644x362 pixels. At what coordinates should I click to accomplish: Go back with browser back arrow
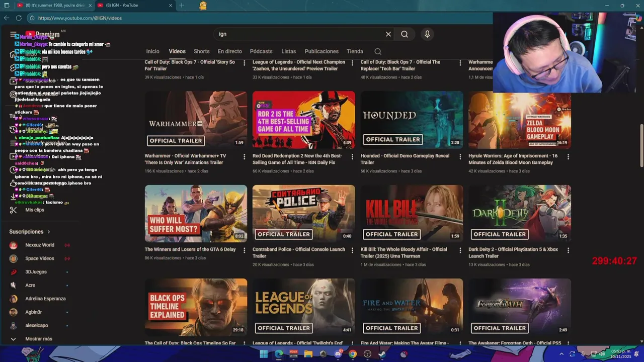point(7,18)
